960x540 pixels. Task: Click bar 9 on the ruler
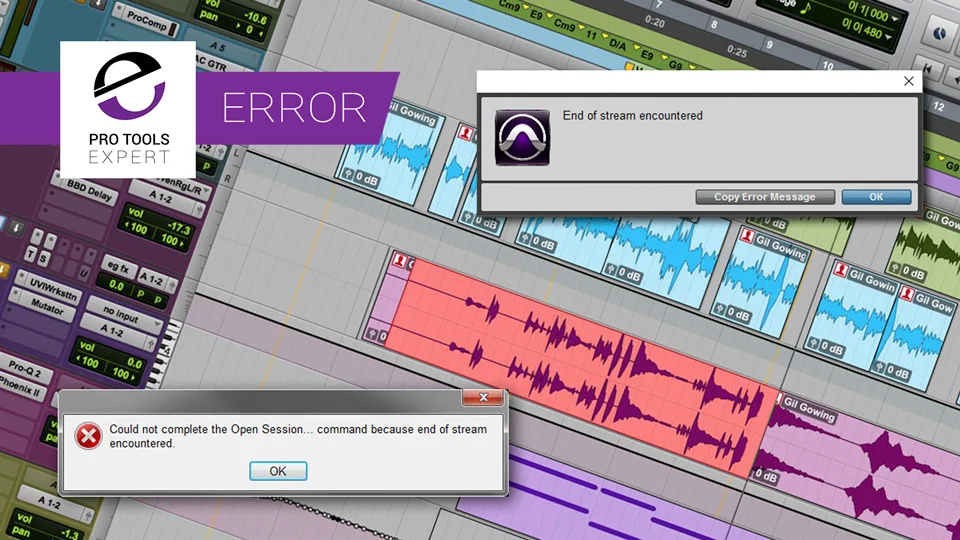[x=770, y=45]
